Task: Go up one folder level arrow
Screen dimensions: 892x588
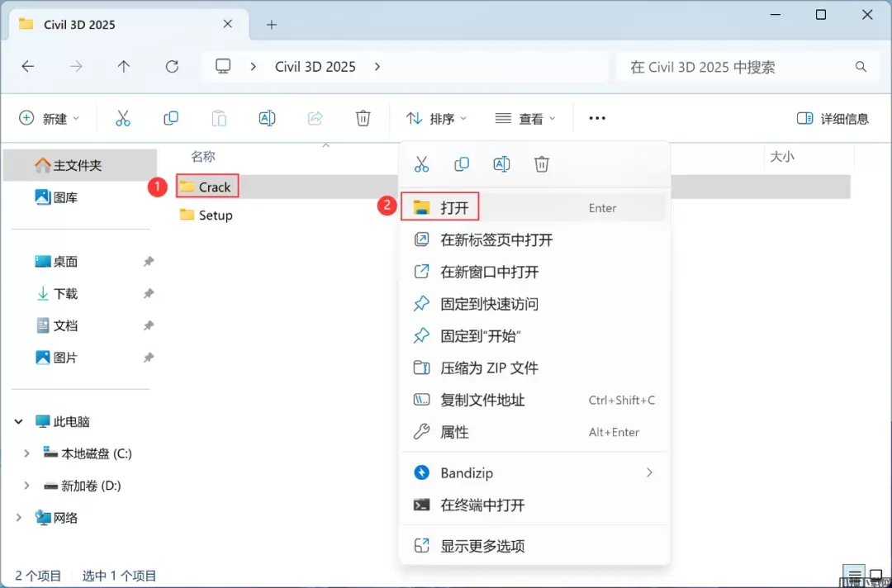Action: (124, 67)
